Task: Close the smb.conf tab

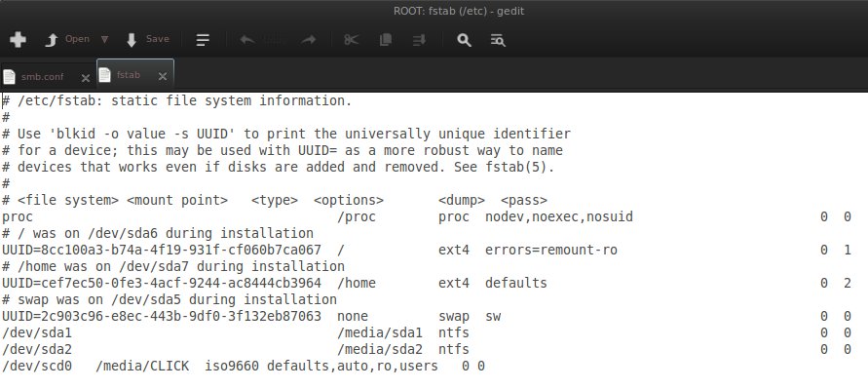Action: click(x=86, y=78)
